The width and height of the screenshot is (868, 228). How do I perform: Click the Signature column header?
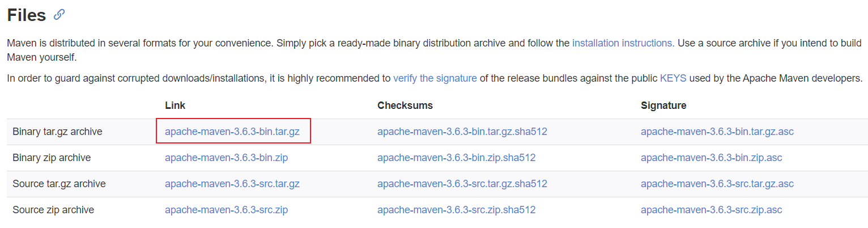click(663, 105)
